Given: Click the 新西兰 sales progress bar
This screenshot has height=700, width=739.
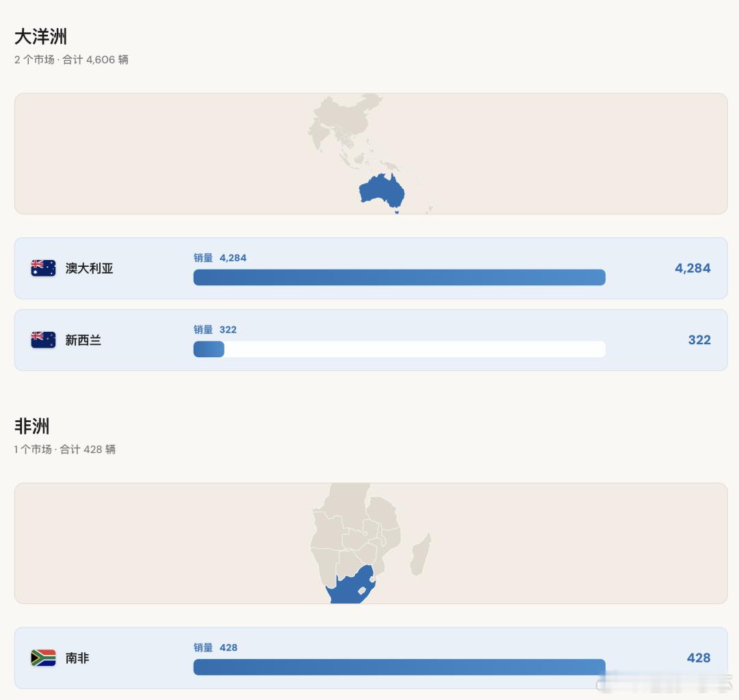Looking at the screenshot, I should pyautogui.click(x=399, y=349).
